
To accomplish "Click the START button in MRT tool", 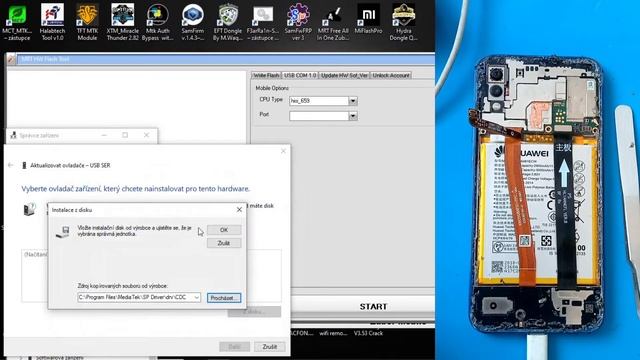I will (373, 307).
